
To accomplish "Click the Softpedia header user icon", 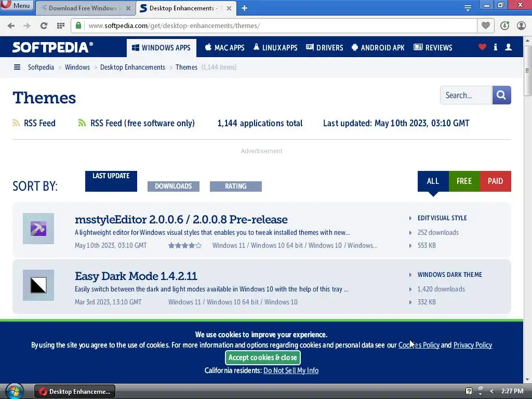I will tap(508, 47).
